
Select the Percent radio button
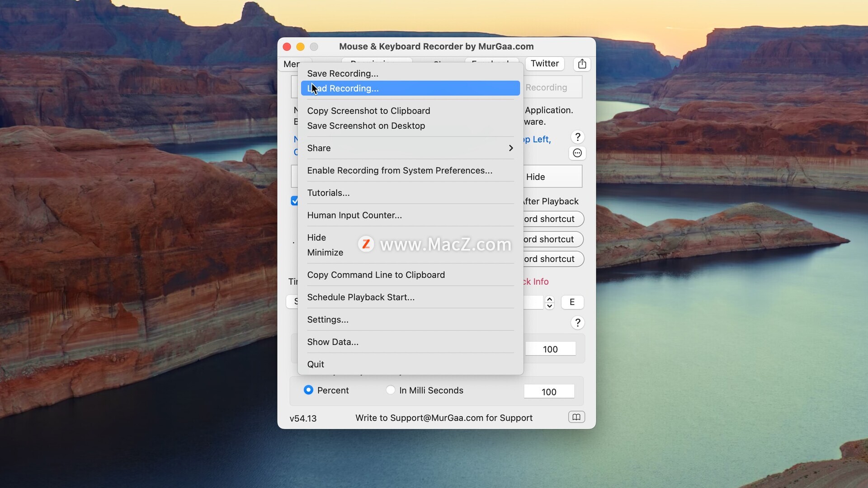308,390
